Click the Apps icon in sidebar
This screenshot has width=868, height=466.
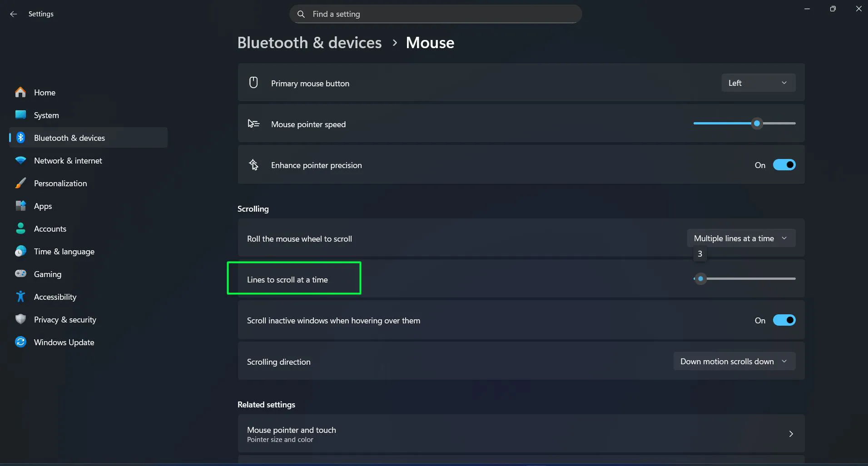click(21, 206)
